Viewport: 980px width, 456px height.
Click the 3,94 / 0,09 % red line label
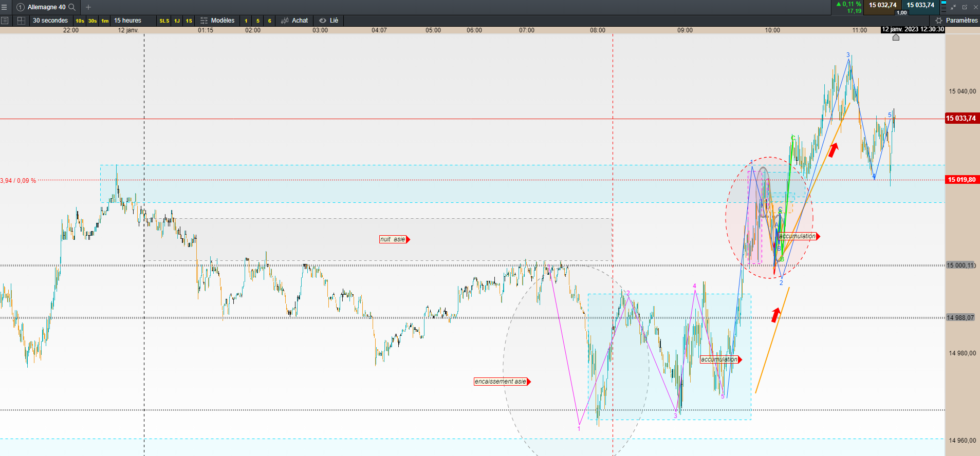18,181
